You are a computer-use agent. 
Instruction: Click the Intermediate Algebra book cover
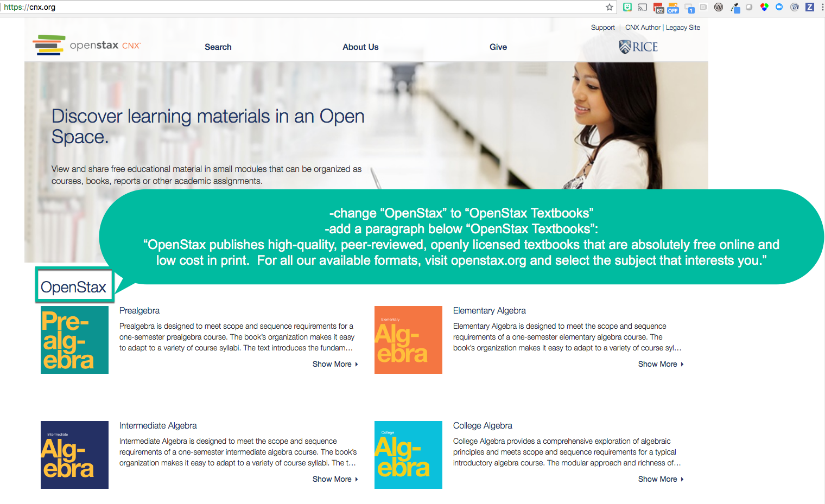tap(74, 455)
